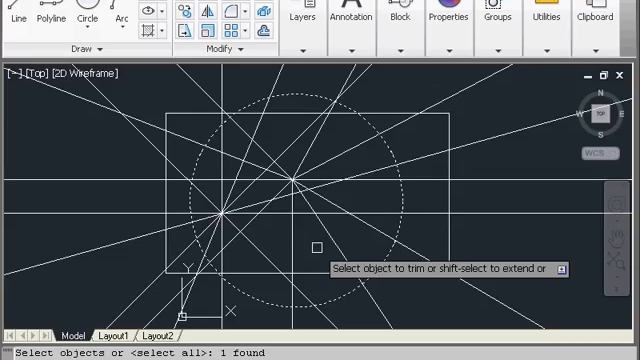This screenshot has height=360, width=640.
Task: Activate the Mirror tool
Action: (208, 11)
